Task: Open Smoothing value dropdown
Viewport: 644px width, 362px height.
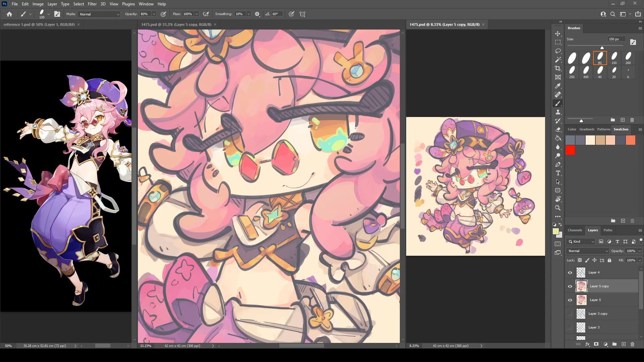Action: (249, 14)
